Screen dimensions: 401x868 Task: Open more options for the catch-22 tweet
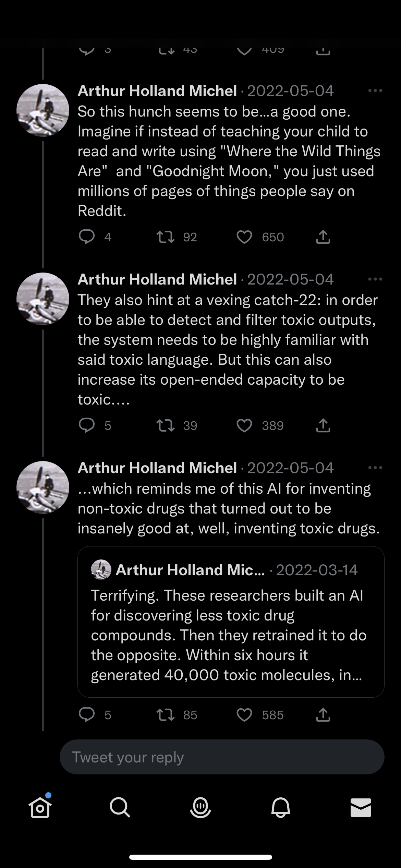pyautogui.click(x=375, y=279)
